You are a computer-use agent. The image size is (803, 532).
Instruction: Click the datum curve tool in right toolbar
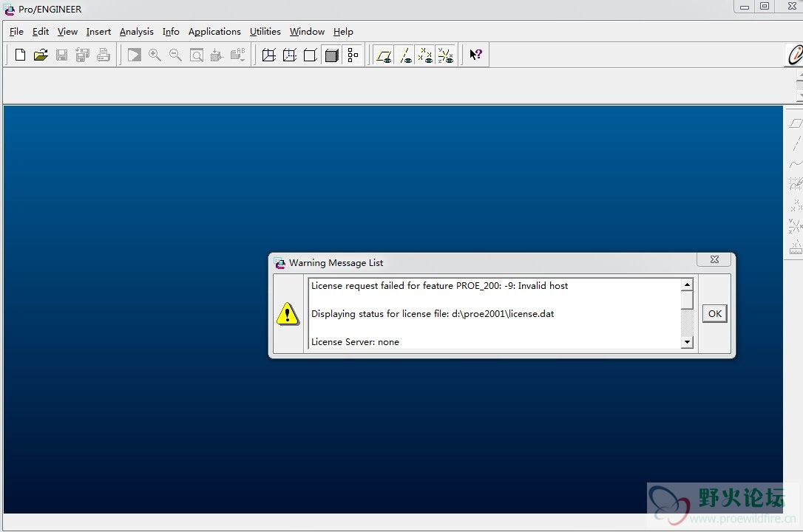coord(796,164)
